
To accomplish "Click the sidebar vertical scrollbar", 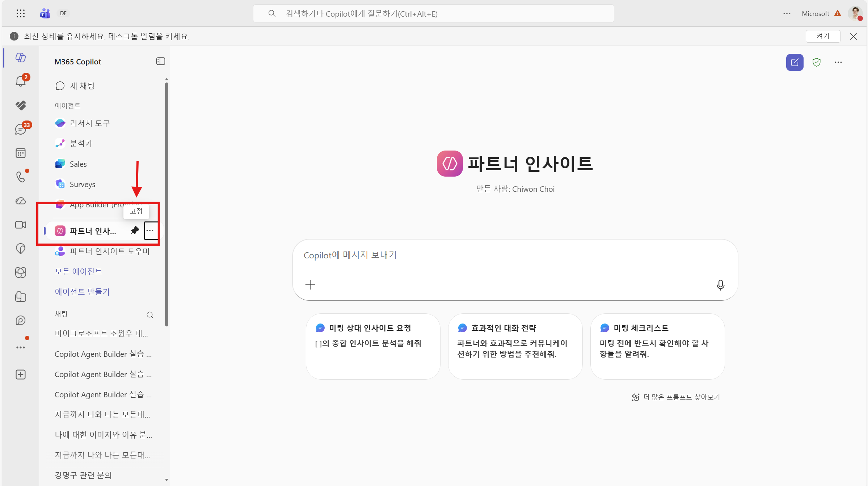I will coord(167,204).
